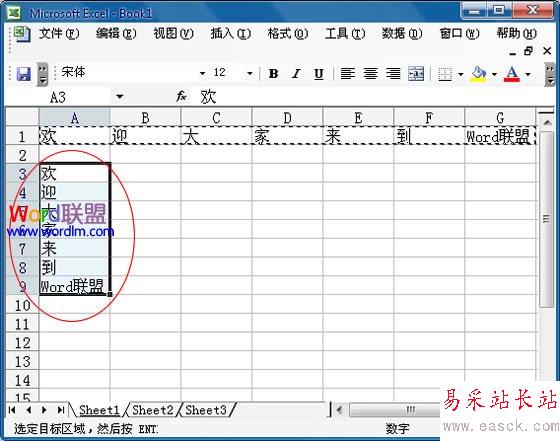Screen dimensions: 560x441
Task: Apply the red font color
Action: [x=512, y=74]
